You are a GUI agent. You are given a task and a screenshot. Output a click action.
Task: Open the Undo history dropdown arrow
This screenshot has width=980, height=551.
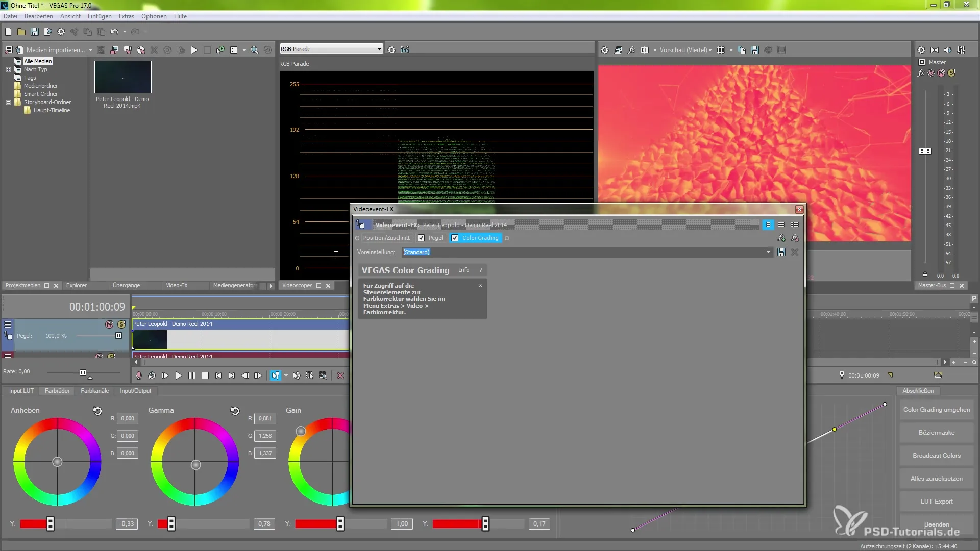pos(125,32)
